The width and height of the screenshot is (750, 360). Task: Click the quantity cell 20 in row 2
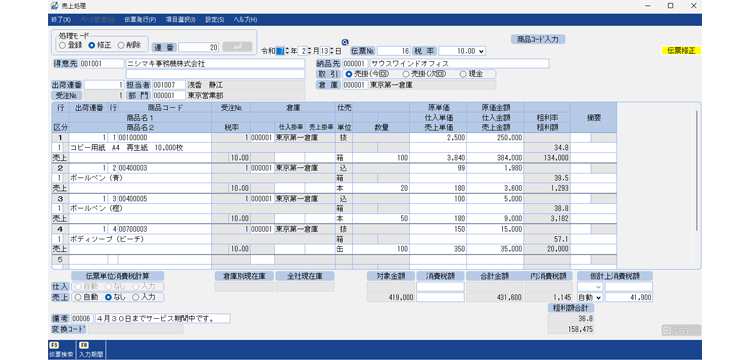pos(381,188)
